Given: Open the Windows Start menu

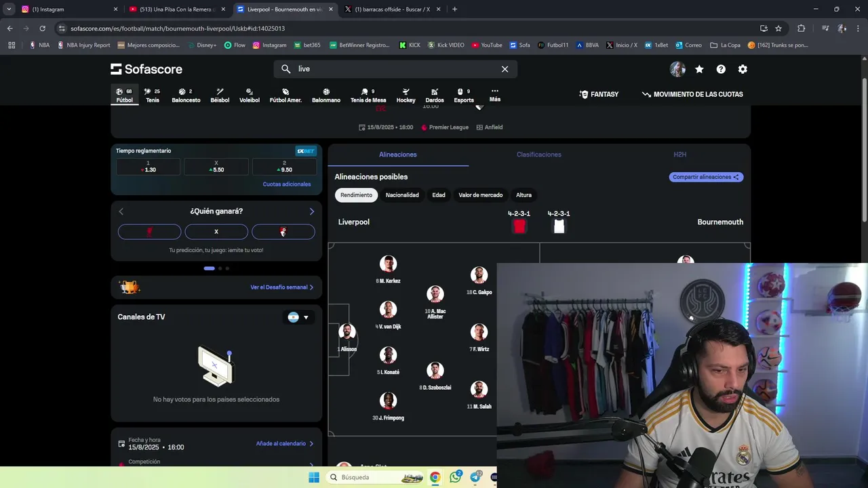Looking at the screenshot, I should pos(313,477).
